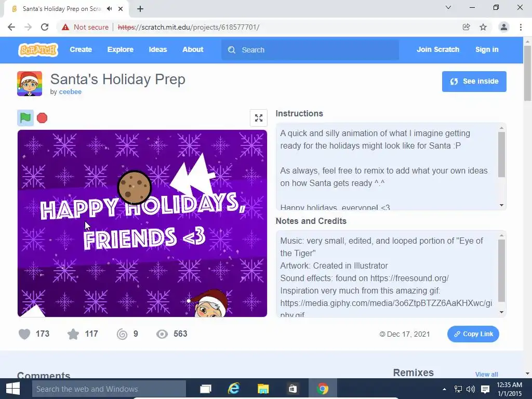Click Join Scratch
This screenshot has height=399, width=532.
pyautogui.click(x=438, y=49)
